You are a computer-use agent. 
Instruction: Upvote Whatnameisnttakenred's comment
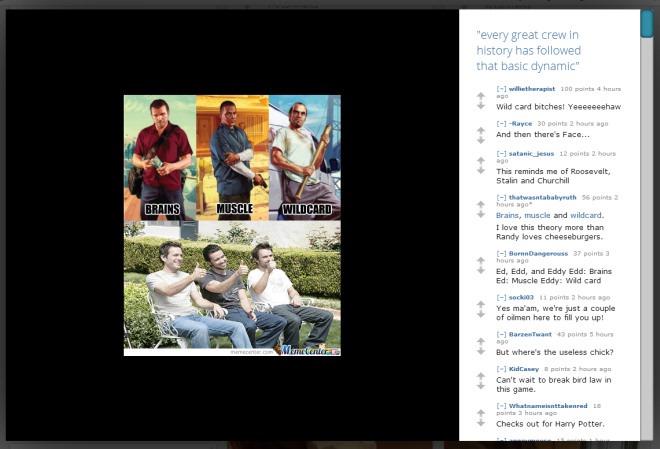(x=481, y=413)
